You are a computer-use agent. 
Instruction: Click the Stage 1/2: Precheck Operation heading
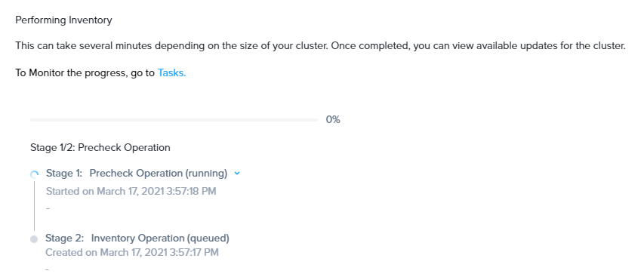[x=100, y=147]
